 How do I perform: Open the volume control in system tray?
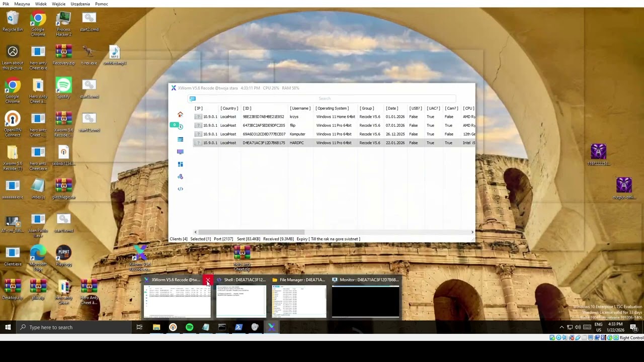578,327
